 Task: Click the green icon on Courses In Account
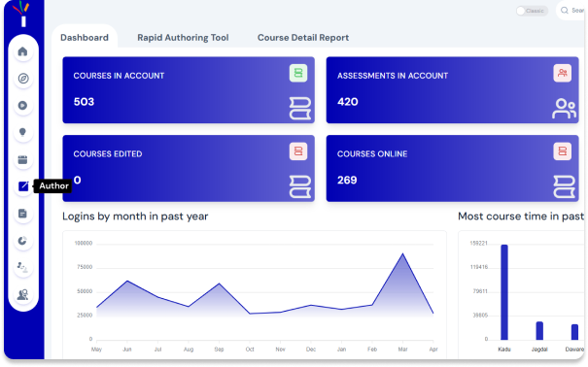coord(298,73)
